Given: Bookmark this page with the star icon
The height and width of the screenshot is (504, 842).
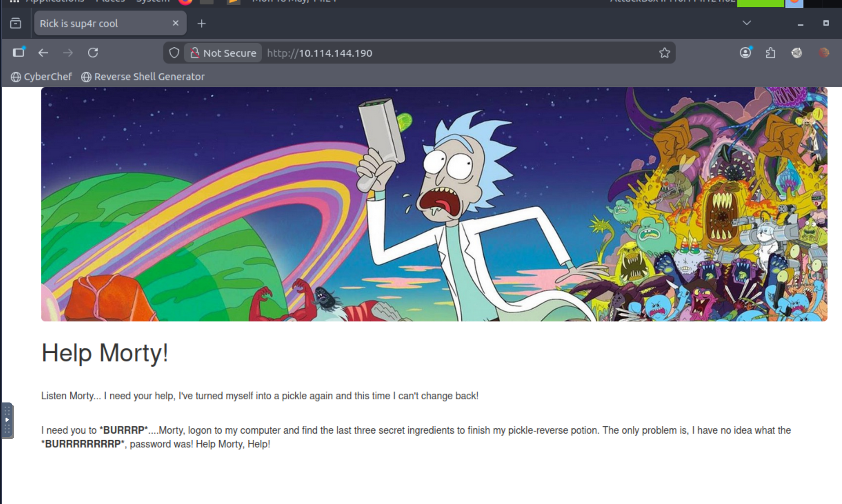Looking at the screenshot, I should point(664,53).
